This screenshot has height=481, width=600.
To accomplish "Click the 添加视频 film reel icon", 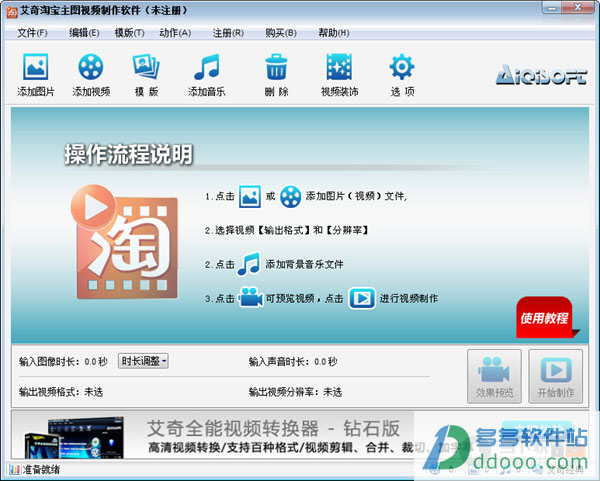I will 91,67.
